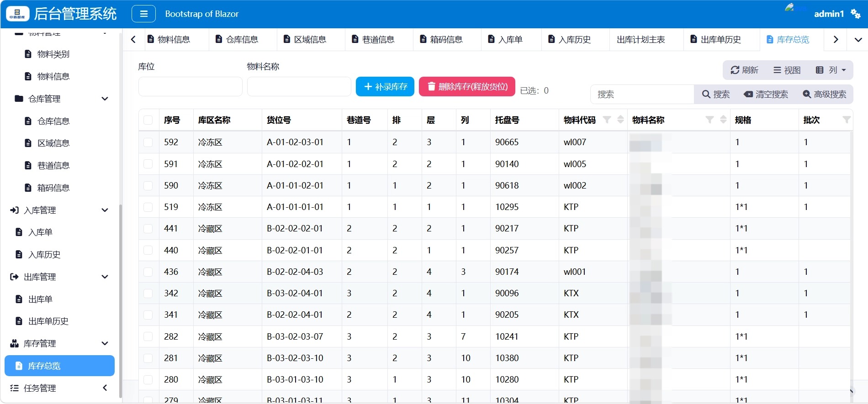Filter the 物料名称 column via funnel icon
This screenshot has width=868, height=404.
[x=709, y=120]
